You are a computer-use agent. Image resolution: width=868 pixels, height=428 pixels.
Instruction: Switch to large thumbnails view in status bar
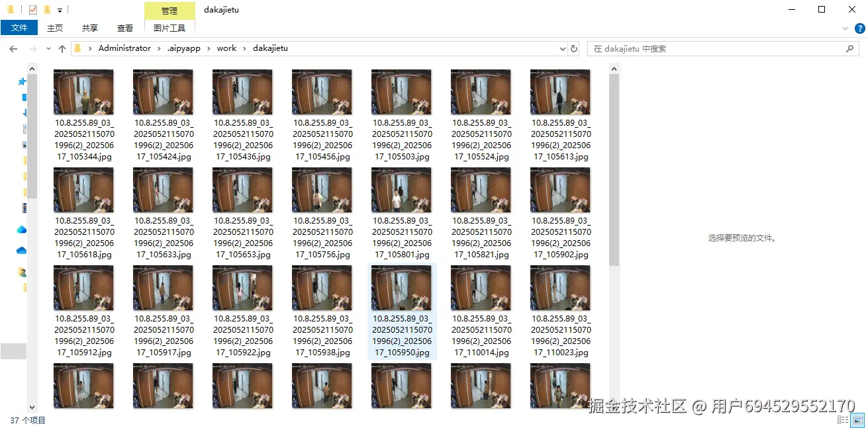858,420
